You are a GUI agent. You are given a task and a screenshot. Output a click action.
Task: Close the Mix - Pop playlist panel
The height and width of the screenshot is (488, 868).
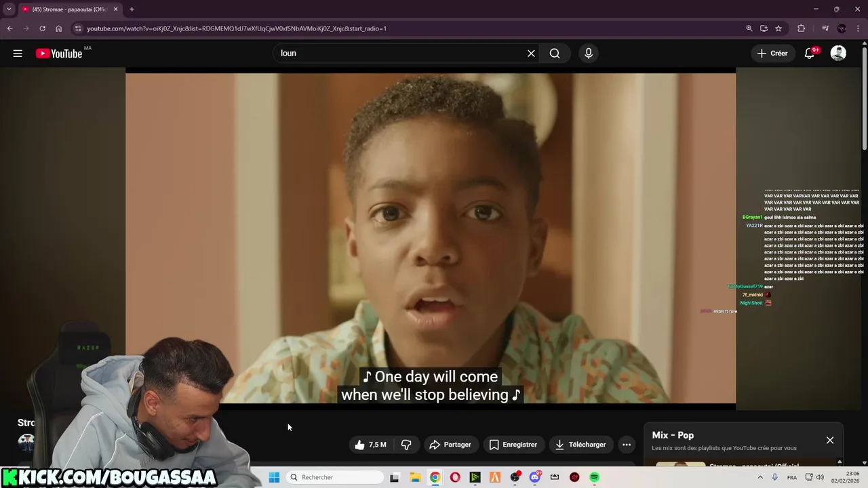pos(830,441)
